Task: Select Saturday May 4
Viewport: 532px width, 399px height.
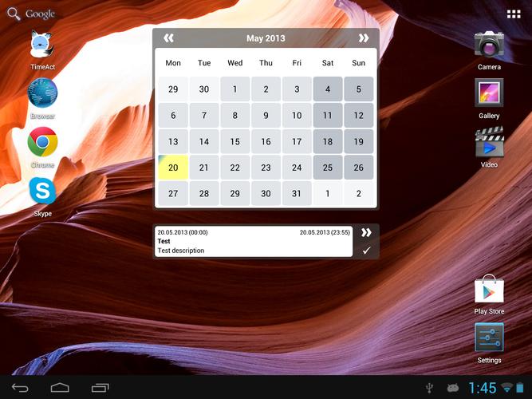Action: point(327,89)
